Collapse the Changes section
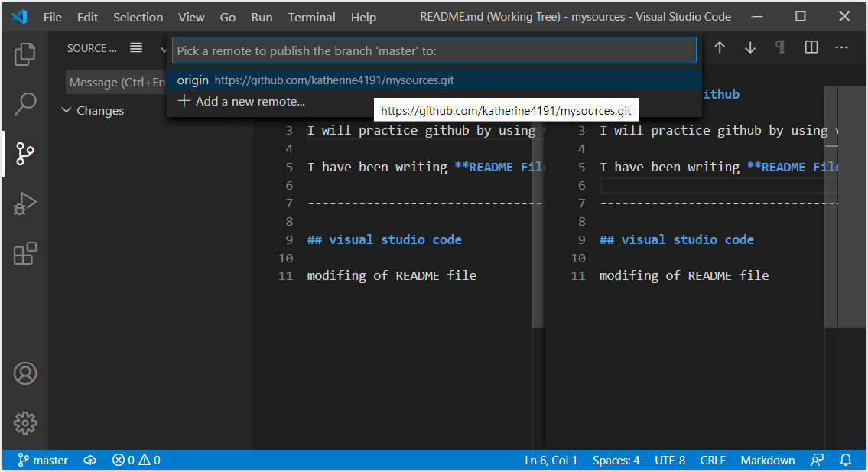The image size is (868, 472). point(67,110)
